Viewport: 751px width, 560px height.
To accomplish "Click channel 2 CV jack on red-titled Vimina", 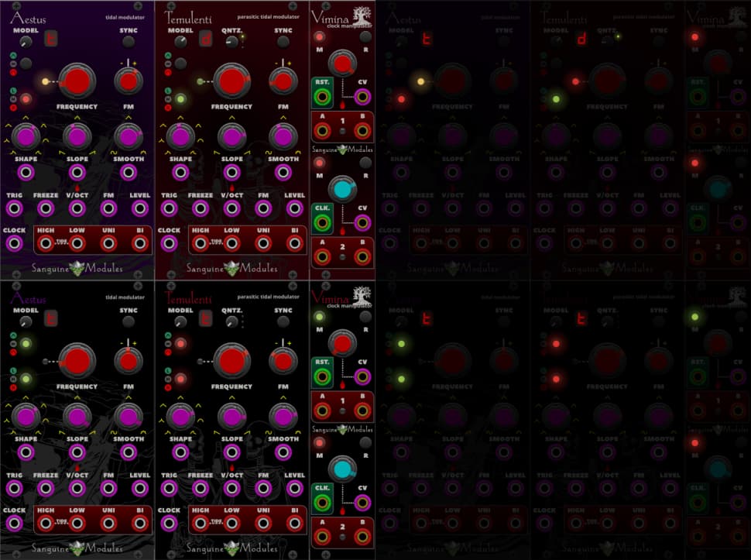I will [362, 503].
